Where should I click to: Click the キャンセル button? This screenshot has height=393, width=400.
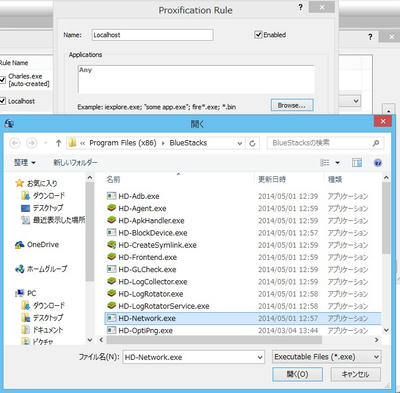tap(355, 374)
